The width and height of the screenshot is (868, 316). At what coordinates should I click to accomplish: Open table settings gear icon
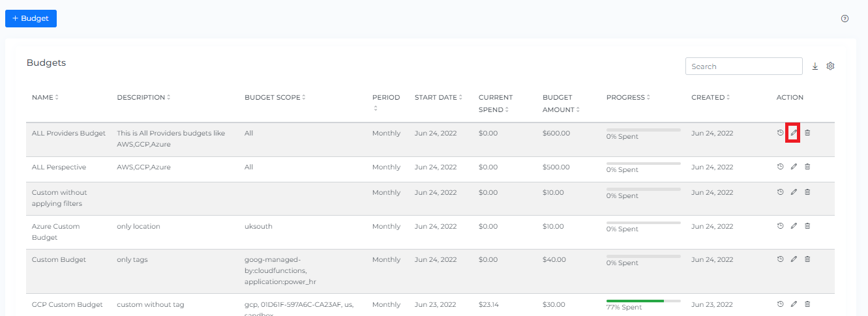coord(830,66)
